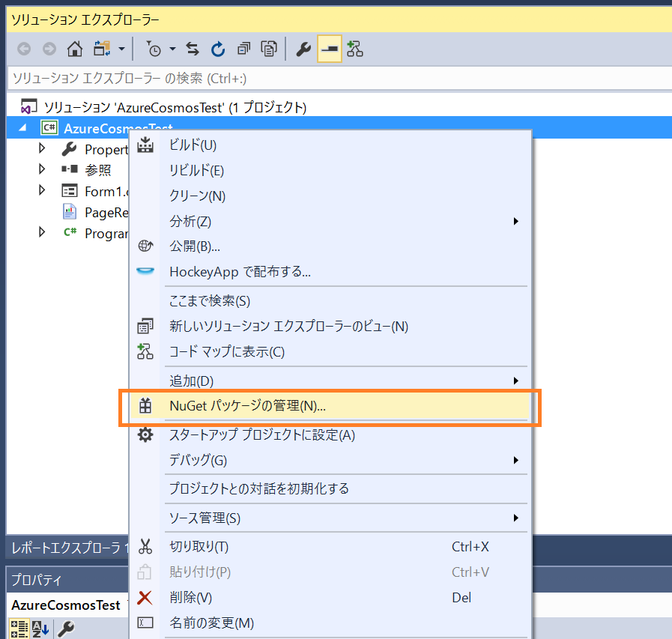The height and width of the screenshot is (639, 672).
Task: Choose コード マップに表示(C) menu item
Action: click(x=330, y=352)
